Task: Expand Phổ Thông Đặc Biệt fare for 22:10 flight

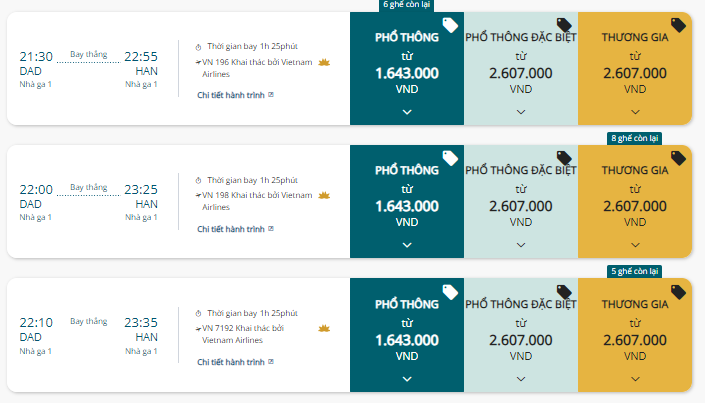Action: (521, 379)
